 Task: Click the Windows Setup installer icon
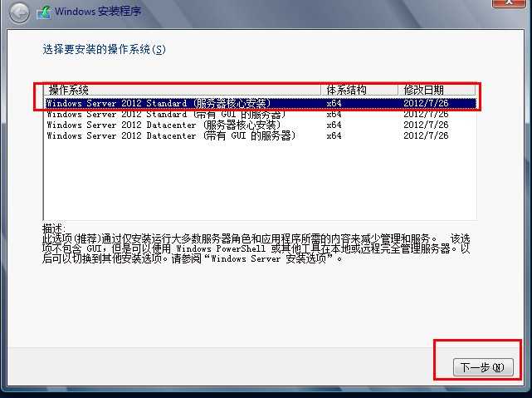[44, 12]
